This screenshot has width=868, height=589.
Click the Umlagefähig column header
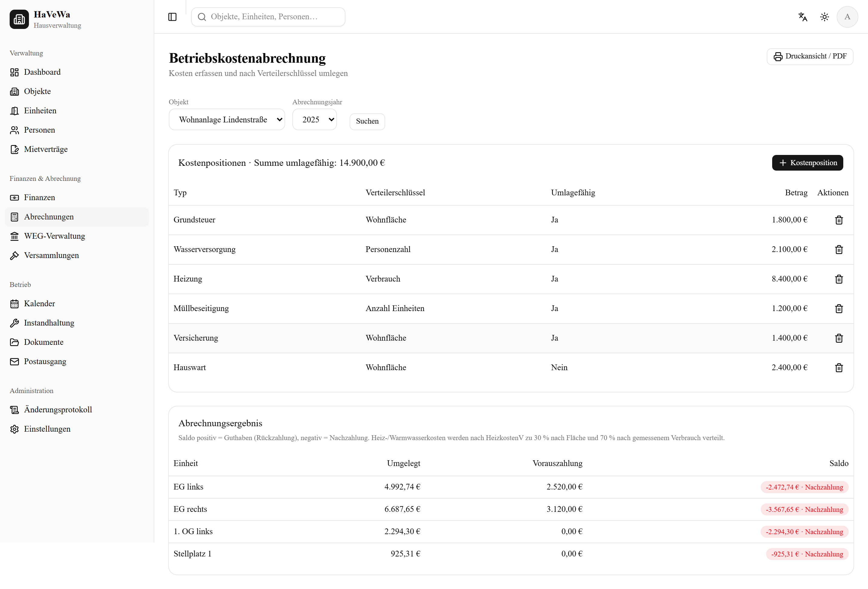point(573,193)
